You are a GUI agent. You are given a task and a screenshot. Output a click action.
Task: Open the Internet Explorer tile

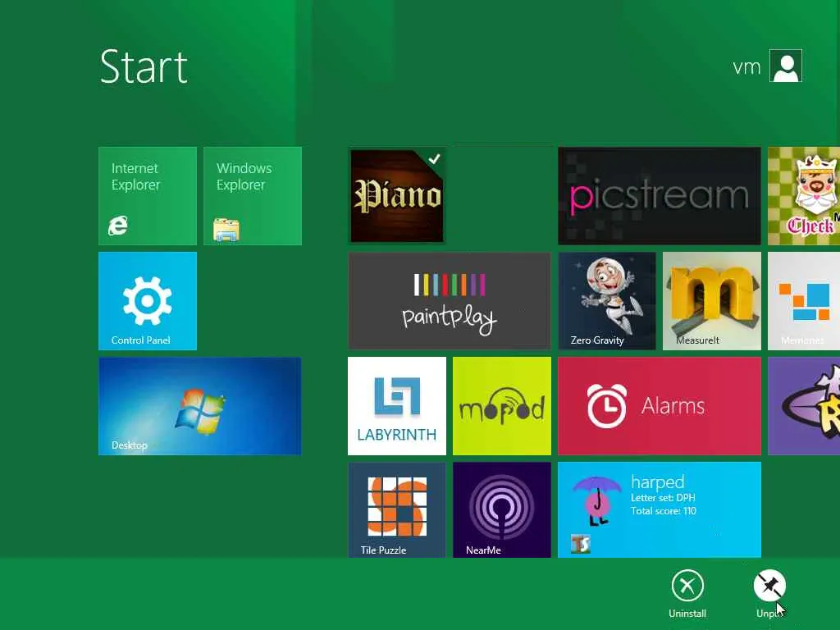click(148, 195)
